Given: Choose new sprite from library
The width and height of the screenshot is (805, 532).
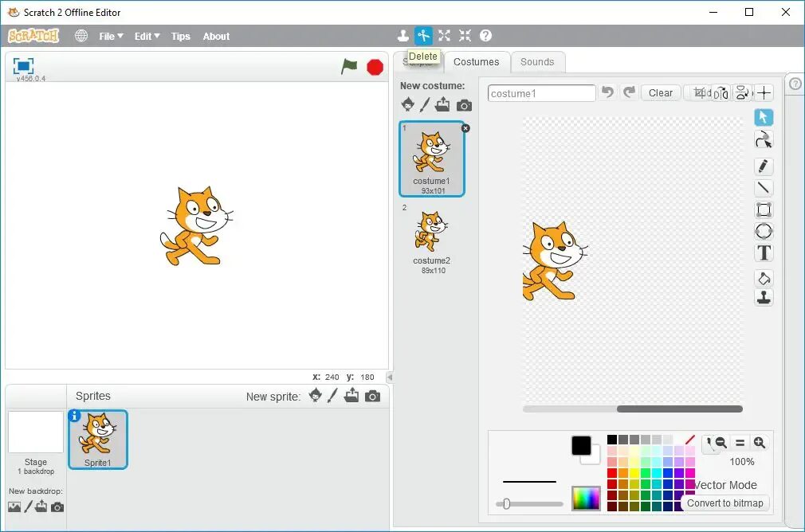Looking at the screenshot, I should pyautogui.click(x=316, y=396).
